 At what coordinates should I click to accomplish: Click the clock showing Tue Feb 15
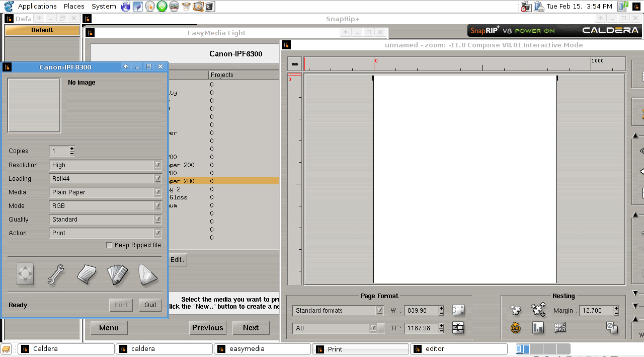(x=579, y=6)
